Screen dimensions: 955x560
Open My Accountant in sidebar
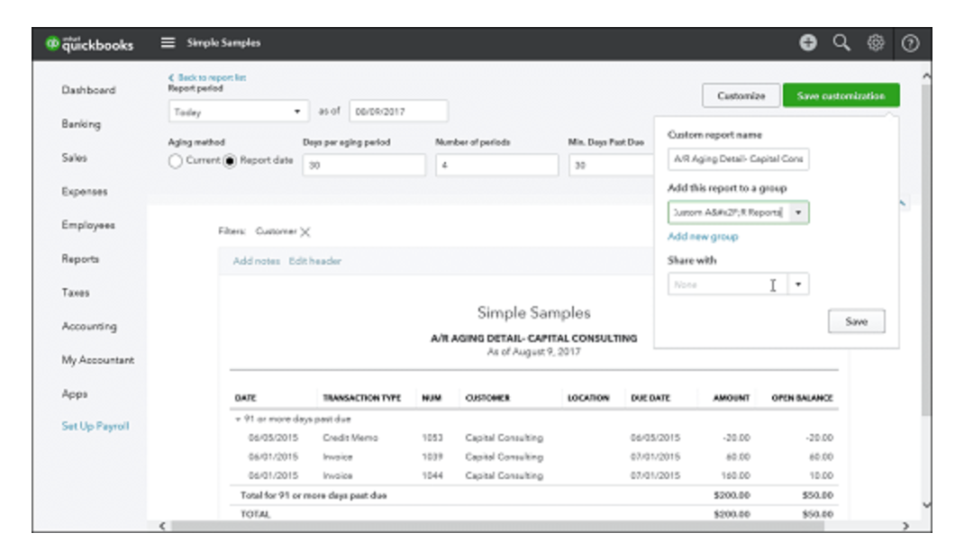tap(97, 360)
